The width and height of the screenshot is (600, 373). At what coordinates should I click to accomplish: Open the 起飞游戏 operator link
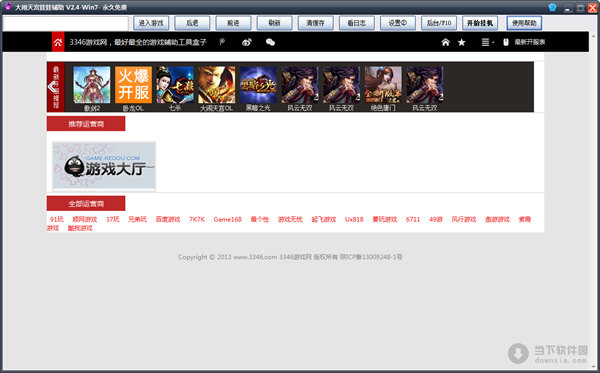pyautogui.click(x=324, y=219)
